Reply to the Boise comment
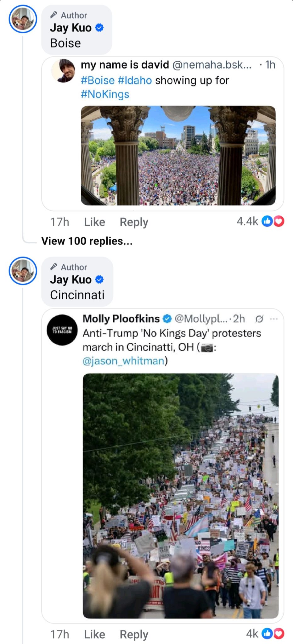This screenshot has width=293, height=644. tap(134, 222)
